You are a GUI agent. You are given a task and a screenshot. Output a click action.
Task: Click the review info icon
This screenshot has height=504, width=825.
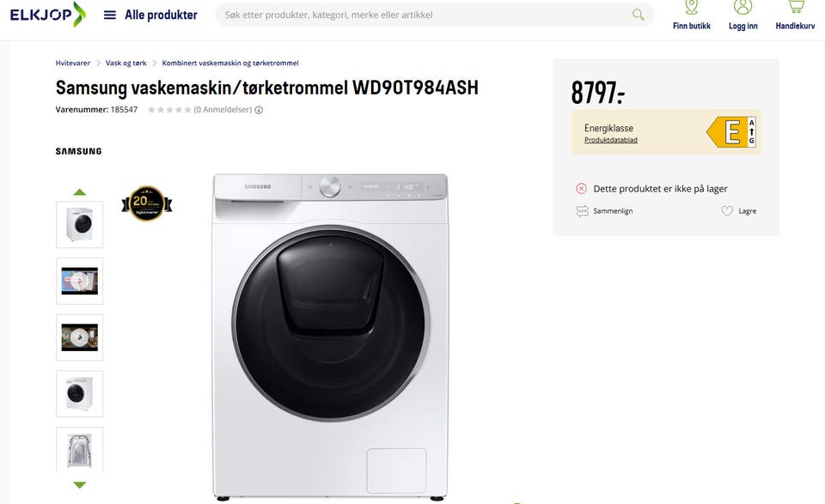click(x=259, y=110)
